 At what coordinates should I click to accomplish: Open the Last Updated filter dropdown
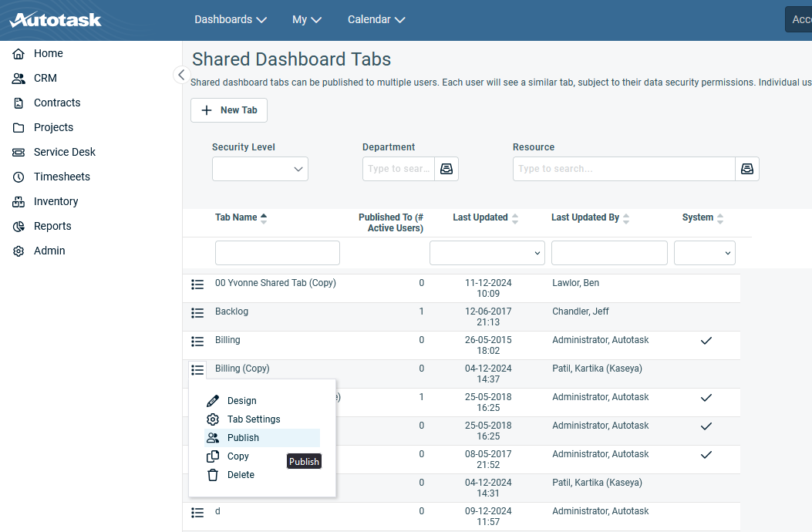(x=487, y=253)
